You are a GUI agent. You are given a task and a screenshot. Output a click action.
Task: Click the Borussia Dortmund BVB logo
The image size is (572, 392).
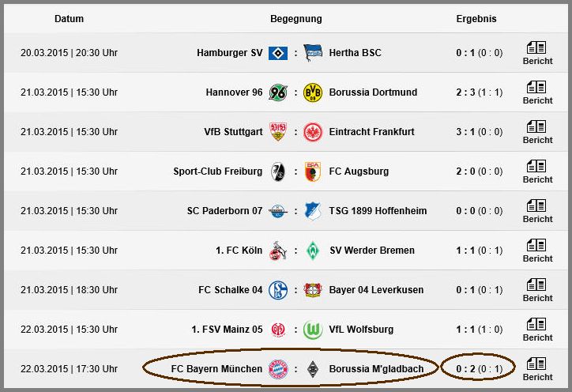[313, 92]
